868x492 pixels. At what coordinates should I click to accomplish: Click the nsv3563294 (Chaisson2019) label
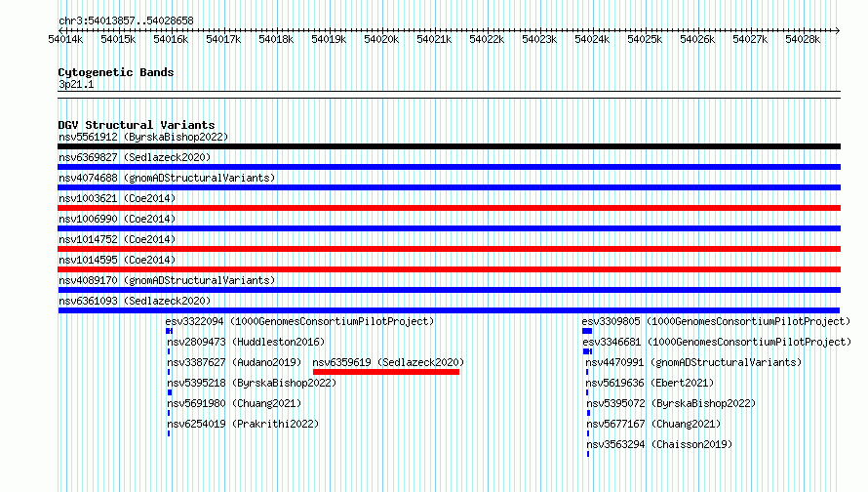coord(660,444)
